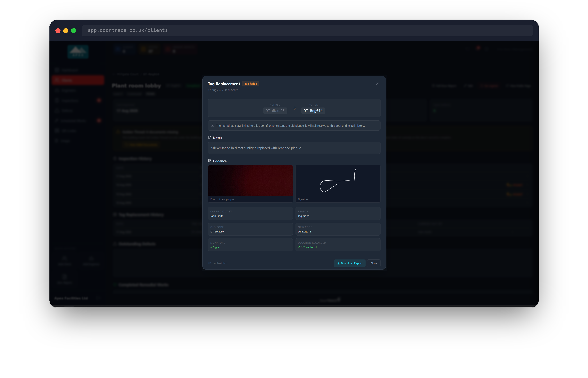Image resolution: width=588 pixels, height=378 pixels.
Task: Click the yellow macOS window button
Action: [66, 31]
